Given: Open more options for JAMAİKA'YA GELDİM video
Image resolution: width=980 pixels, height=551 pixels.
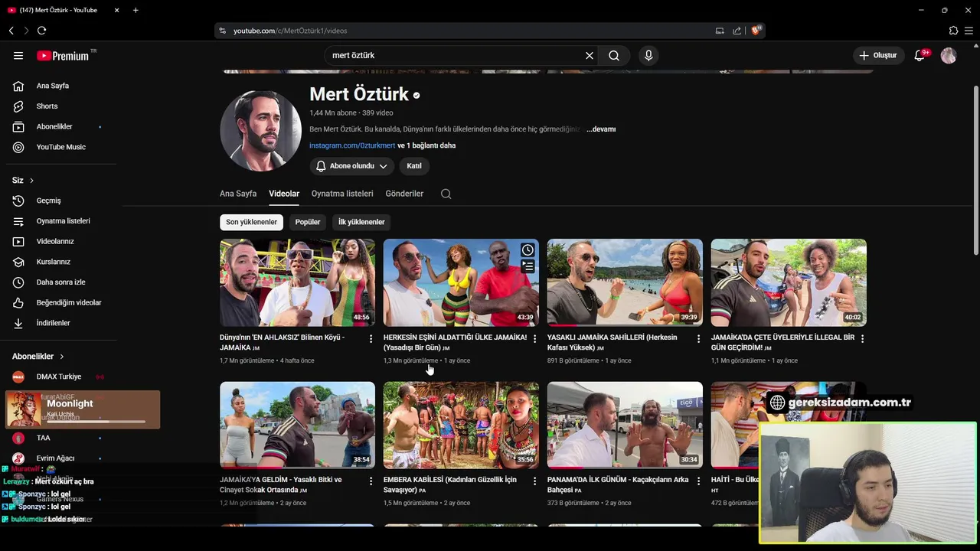Looking at the screenshot, I should tap(371, 481).
